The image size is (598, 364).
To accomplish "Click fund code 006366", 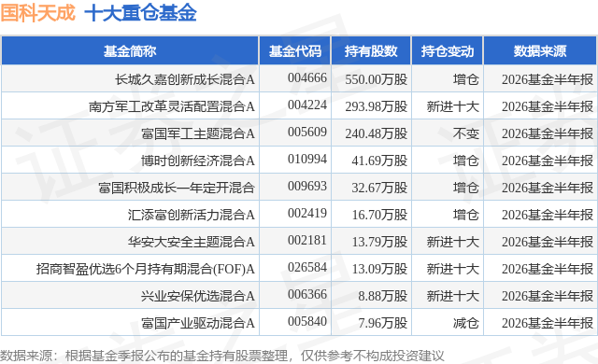I will pos(307,294).
